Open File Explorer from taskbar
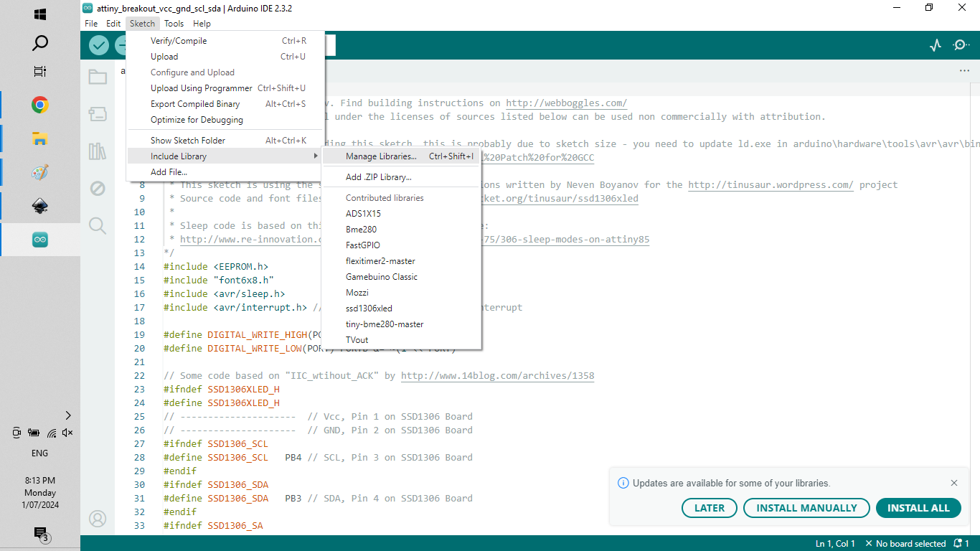This screenshot has width=980, height=551. click(40, 139)
